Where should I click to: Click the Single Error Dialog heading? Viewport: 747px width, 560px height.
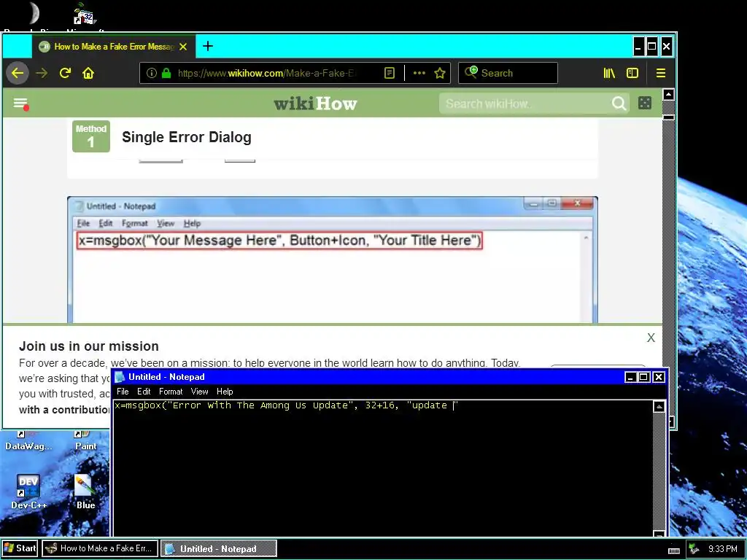187,137
